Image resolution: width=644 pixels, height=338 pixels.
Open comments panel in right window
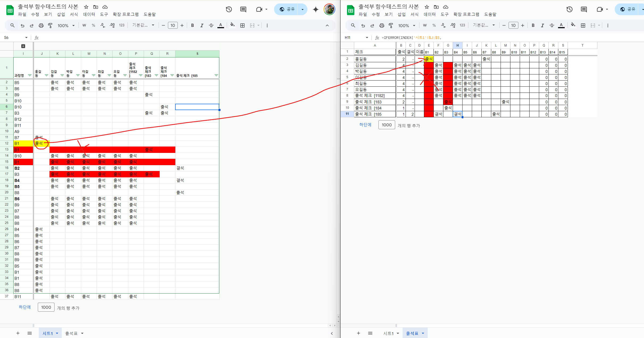(584, 9)
